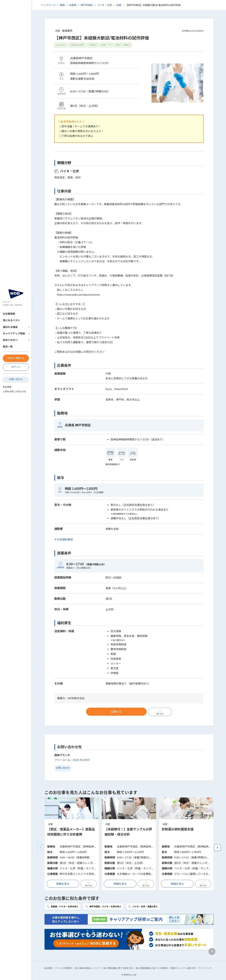The width and height of the screenshot is (226, 980).
Task: Open 会社情報 link in the sidebar
Action: point(7,387)
